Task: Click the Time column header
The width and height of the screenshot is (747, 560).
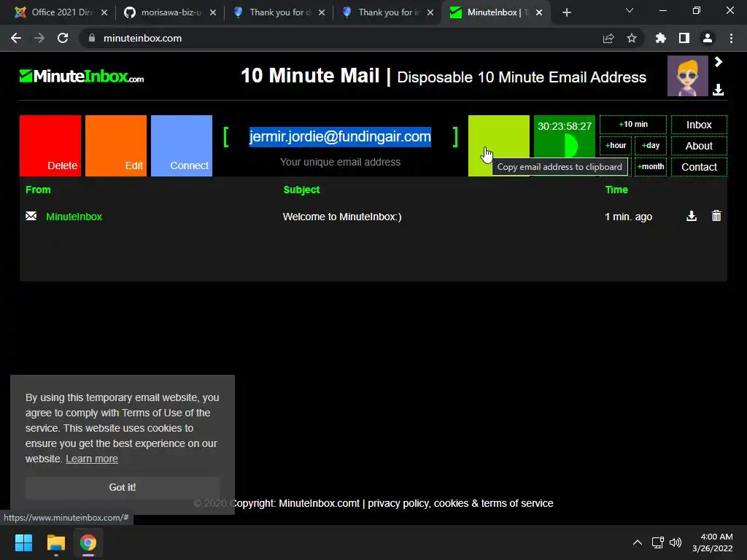Action: [616, 190]
